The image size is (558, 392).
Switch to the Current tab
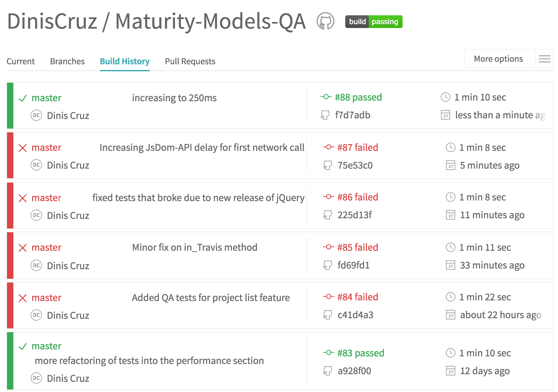pyautogui.click(x=21, y=61)
